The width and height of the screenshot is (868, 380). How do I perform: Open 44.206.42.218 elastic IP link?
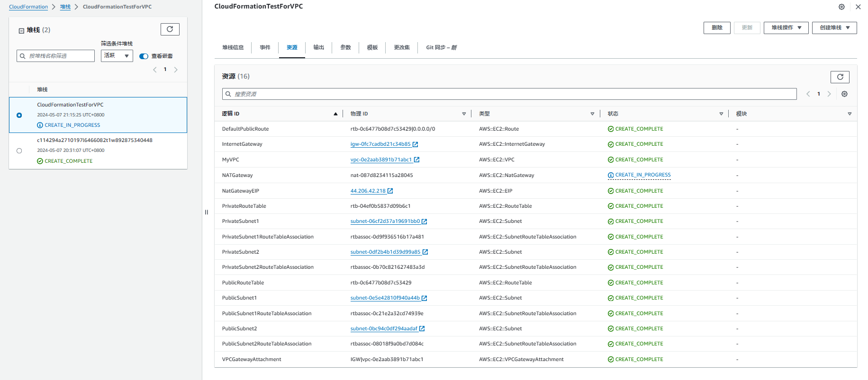[368, 191]
